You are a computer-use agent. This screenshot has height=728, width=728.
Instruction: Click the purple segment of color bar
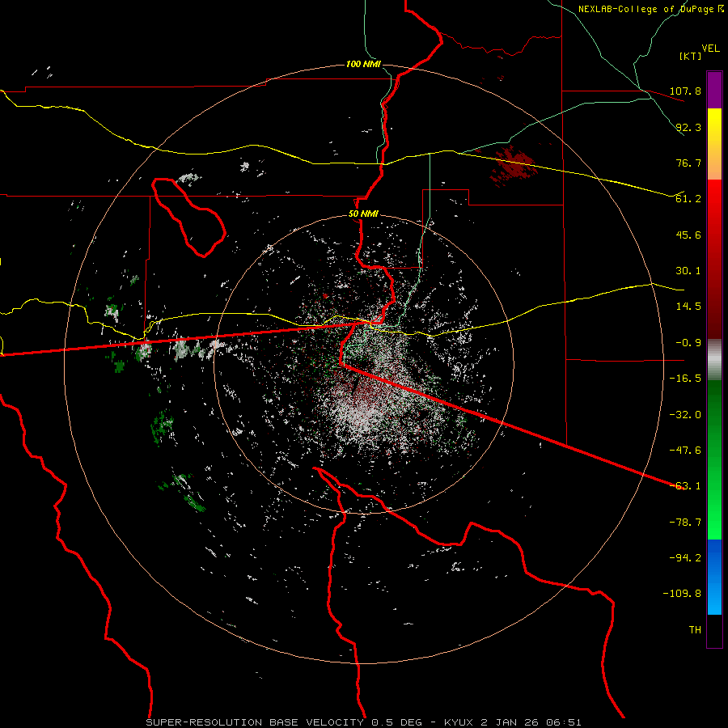pos(714,90)
